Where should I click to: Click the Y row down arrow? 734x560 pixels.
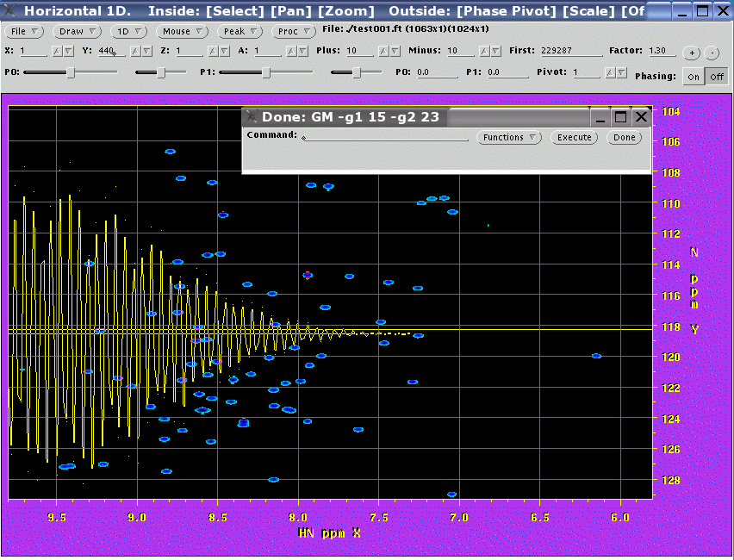[x=147, y=51]
